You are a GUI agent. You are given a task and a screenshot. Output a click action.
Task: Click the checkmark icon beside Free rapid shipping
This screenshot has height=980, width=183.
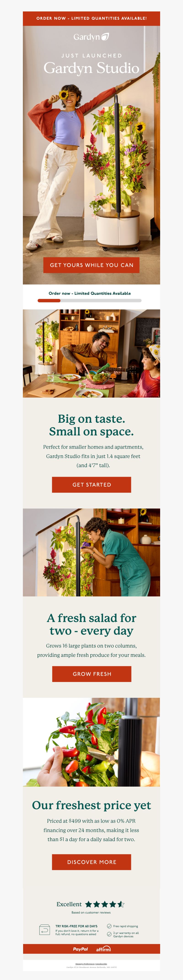(109, 926)
